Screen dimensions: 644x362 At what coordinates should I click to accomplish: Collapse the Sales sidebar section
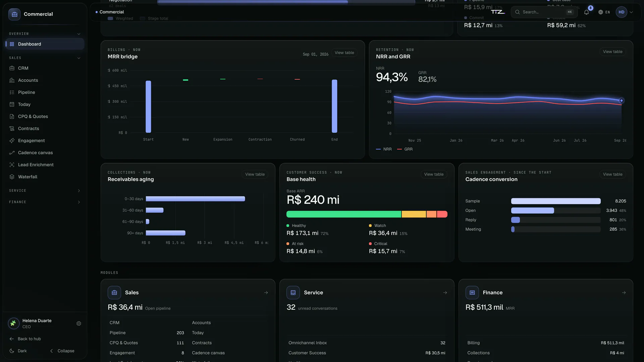(45, 58)
